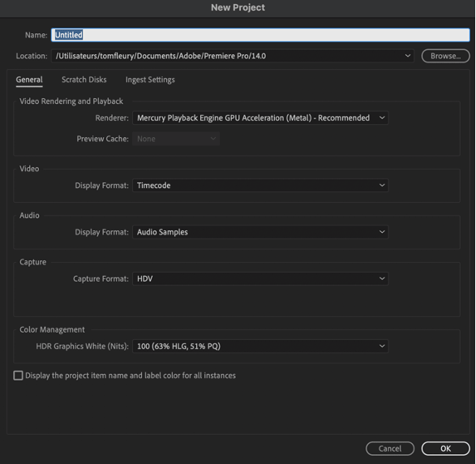Image resolution: width=476 pixels, height=464 pixels.
Task: Click the HDR Graphics White chevron arrow
Action: [382, 346]
